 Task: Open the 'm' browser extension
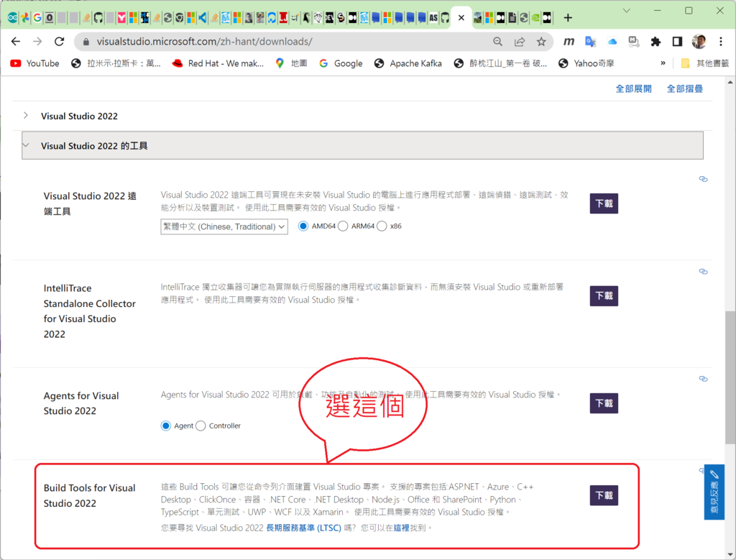(x=569, y=41)
